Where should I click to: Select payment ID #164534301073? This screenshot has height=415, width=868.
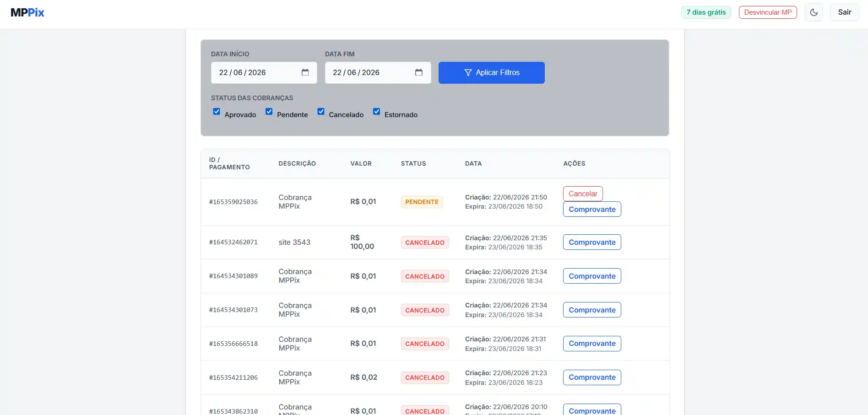pyautogui.click(x=233, y=310)
